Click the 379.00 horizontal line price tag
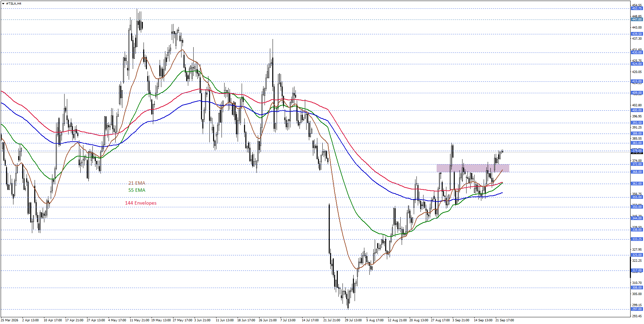 637,150
